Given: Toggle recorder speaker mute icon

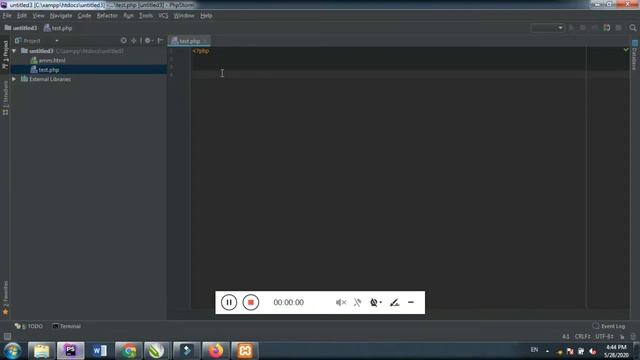Looking at the screenshot, I should pyautogui.click(x=341, y=302).
